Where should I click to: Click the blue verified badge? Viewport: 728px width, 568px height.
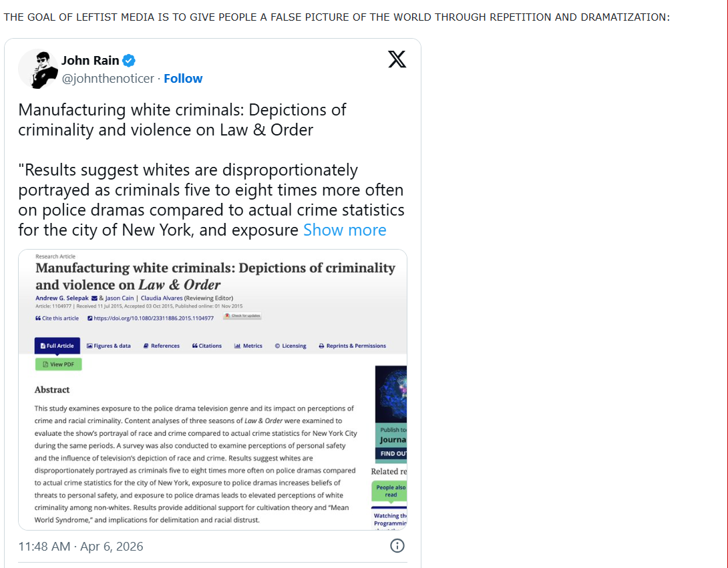coord(130,61)
